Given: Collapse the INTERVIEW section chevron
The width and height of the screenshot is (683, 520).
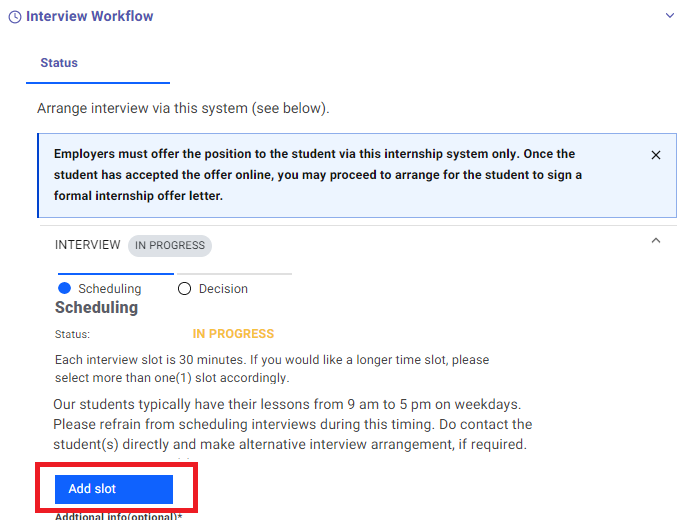Looking at the screenshot, I should (656, 240).
